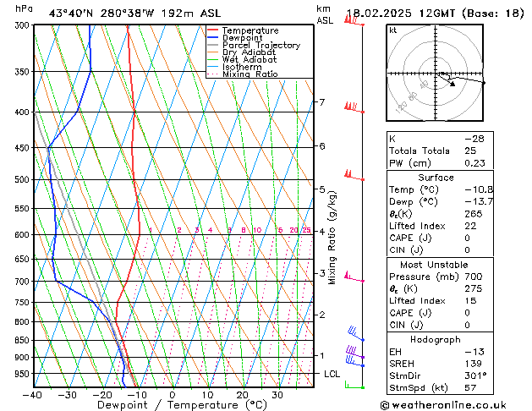Click the red wind barb at 300 hPa

point(354,20)
